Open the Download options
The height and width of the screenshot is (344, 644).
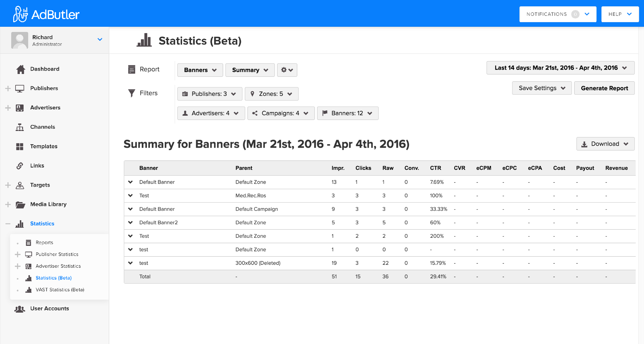click(605, 144)
